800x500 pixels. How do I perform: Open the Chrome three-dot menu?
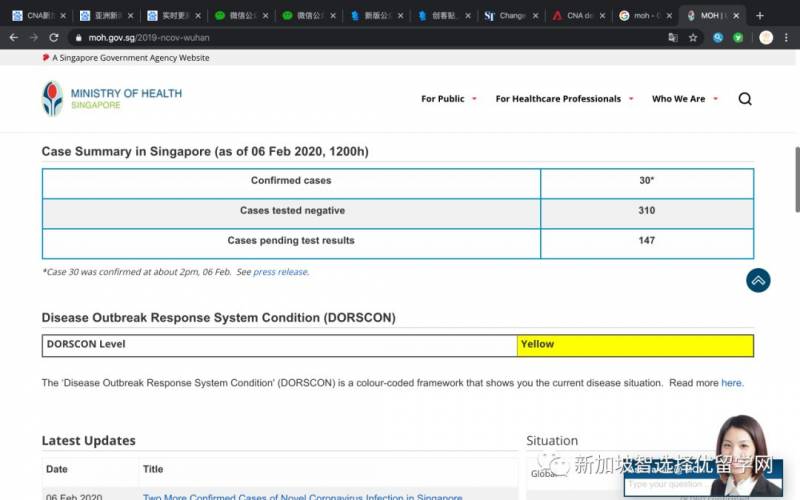pos(788,38)
